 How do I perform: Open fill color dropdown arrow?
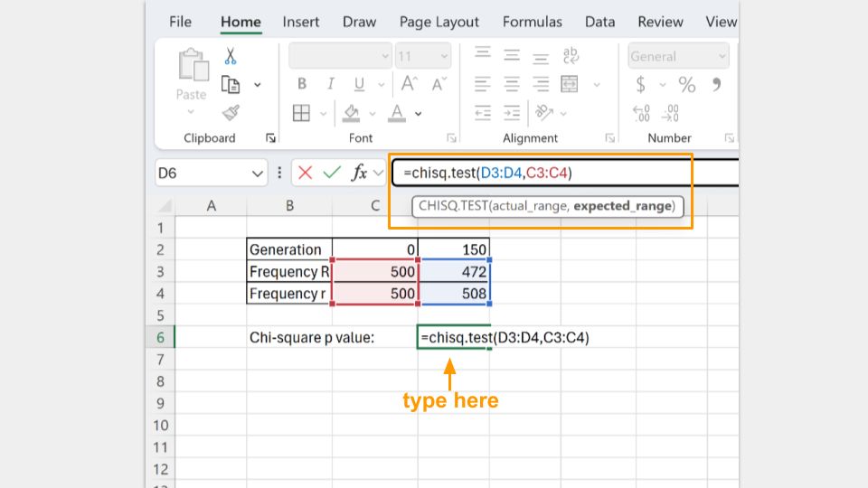click(372, 114)
